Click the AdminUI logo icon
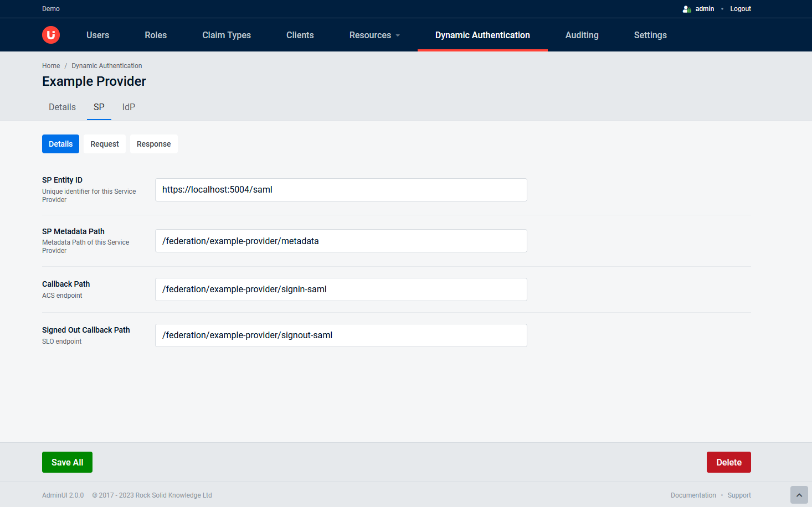 pyautogui.click(x=50, y=34)
